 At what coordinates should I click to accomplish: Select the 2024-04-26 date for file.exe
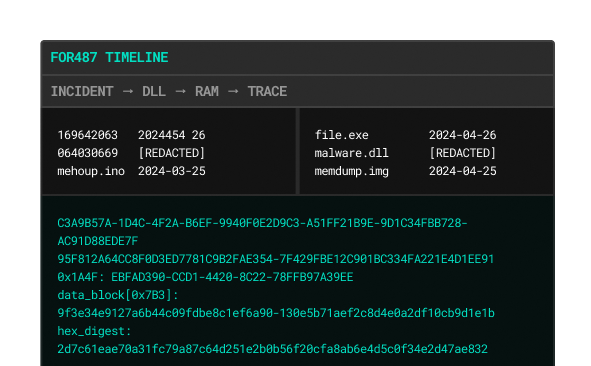(x=462, y=135)
